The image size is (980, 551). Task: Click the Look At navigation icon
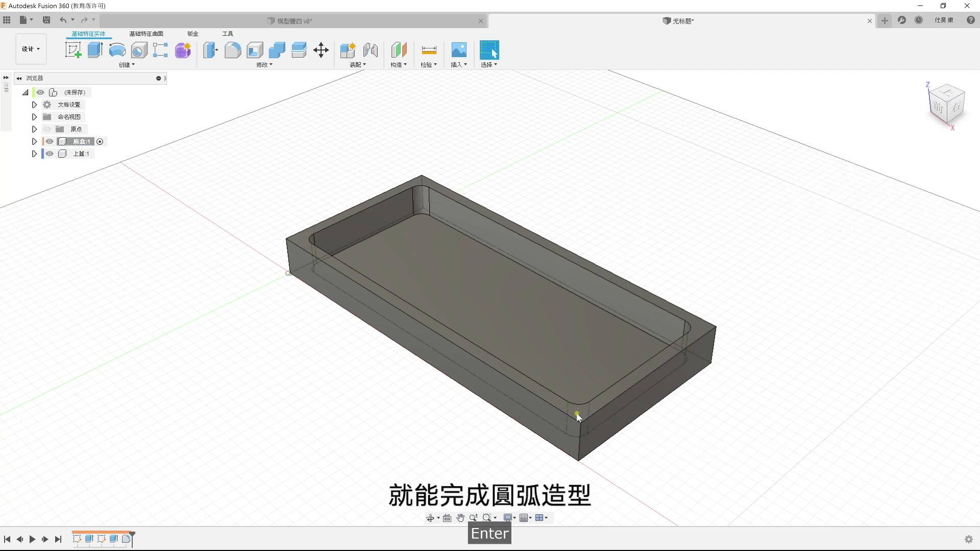coord(447,518)
